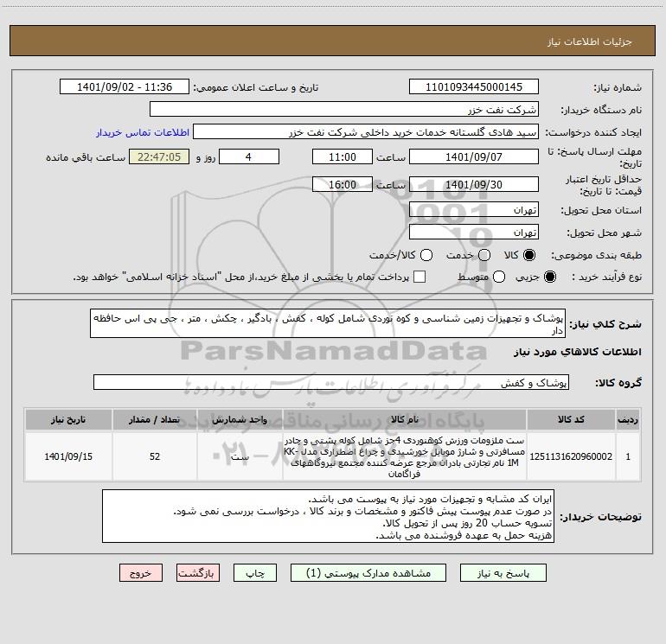The image size is (666, 644).
Task: Click the unit cell ست
Action: [x=240, y=456]
